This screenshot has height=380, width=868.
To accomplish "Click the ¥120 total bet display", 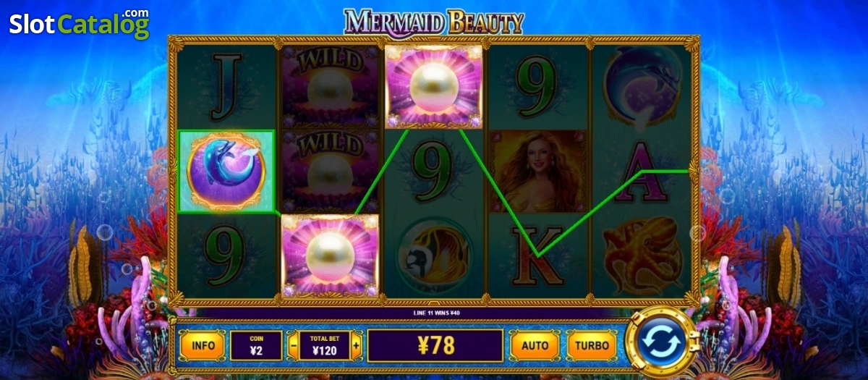I will [x=325, y=345].
